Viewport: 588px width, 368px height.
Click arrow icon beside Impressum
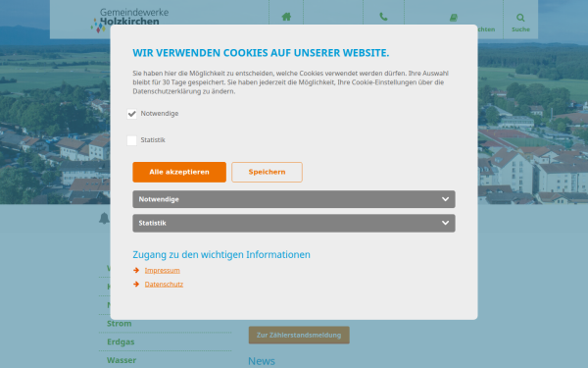(x=136, y=271)
